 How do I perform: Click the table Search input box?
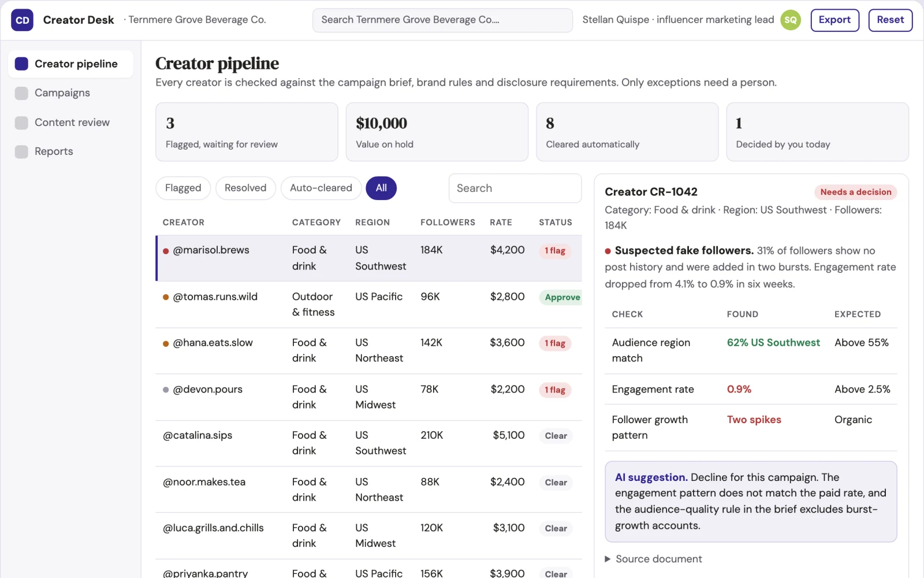515,188
